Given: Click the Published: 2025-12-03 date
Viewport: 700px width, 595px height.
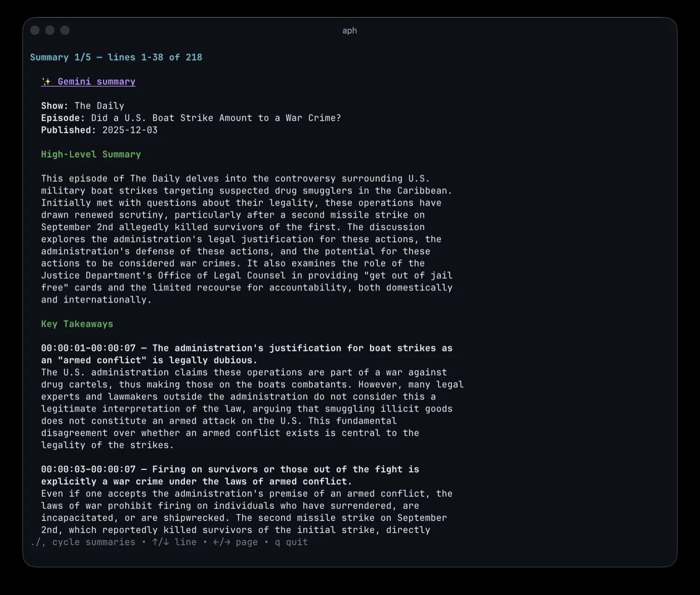Looking at the screenshot, I should 99,130.
